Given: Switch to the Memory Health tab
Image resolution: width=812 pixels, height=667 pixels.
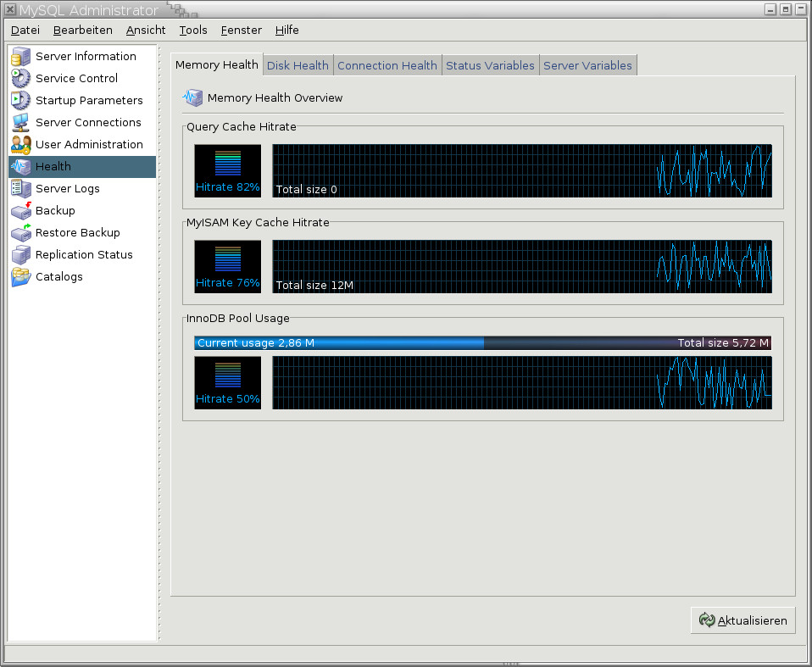Looking at the screenshot, I should (216, 64).
